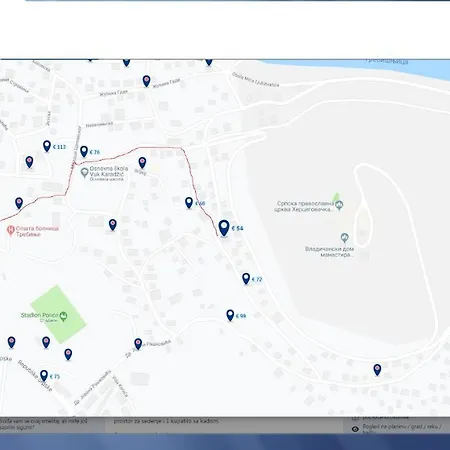This screenshot has width=450, height=450.
Task: Select the Vladičanski dom manastira marker
Action: pos(345,238)
